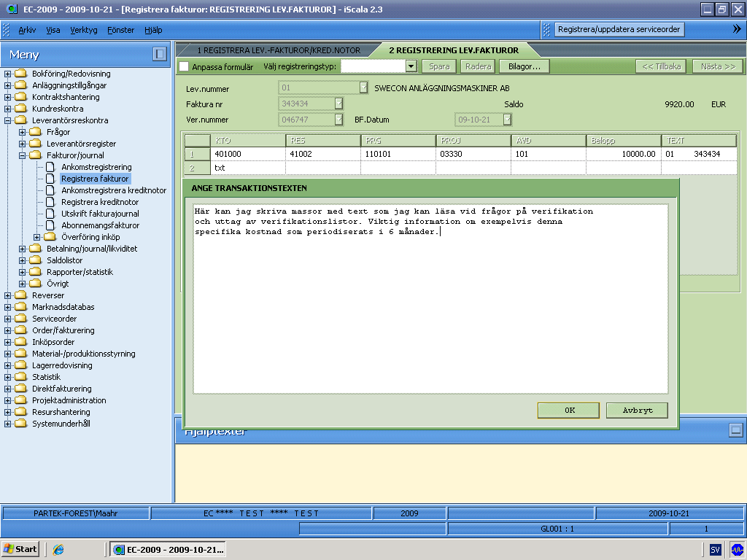The height and width of the screenshot is (560, 747).
Task: Select Registrera fakturor in the menu tree
Action: (x=95, y=179)
